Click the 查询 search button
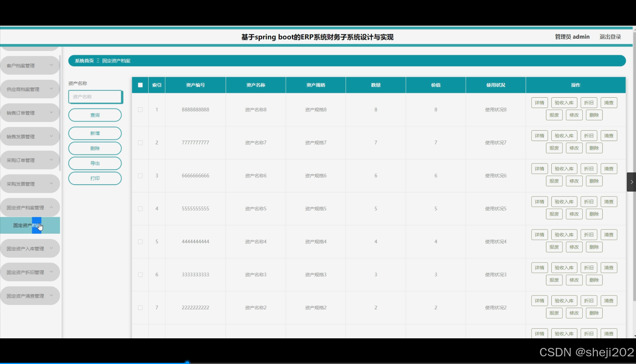 pos(95,115)
